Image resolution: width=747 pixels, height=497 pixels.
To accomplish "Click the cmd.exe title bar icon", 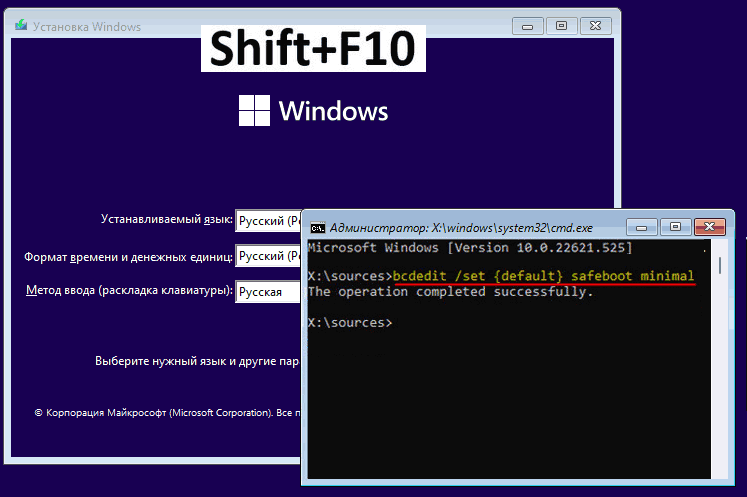I will coord(318,228).
